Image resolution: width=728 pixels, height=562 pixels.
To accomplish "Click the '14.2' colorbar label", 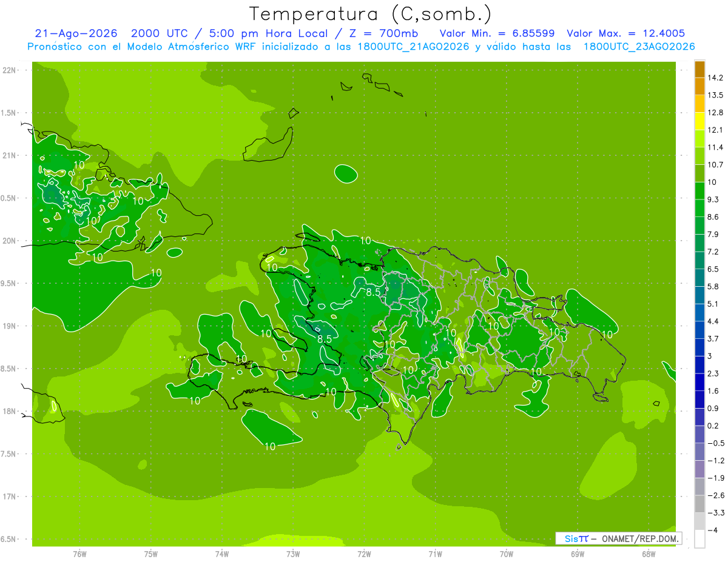I will click(716, 78).
